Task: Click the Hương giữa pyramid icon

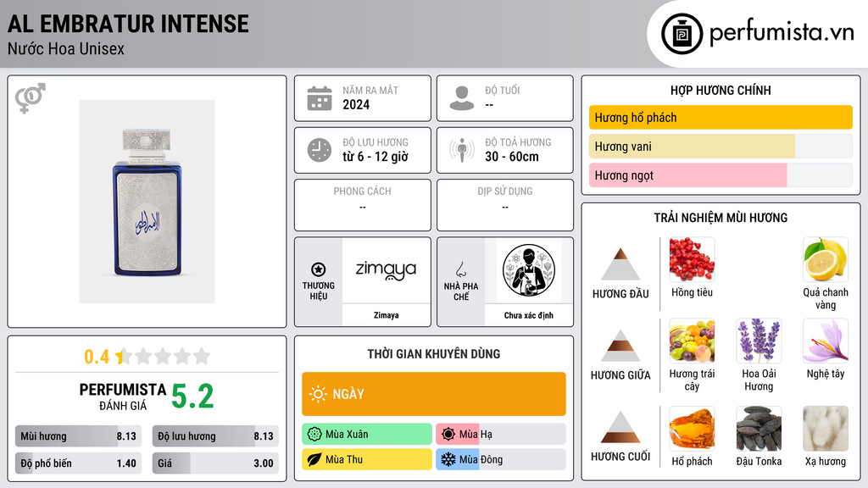Action: [x=620, y=346]
